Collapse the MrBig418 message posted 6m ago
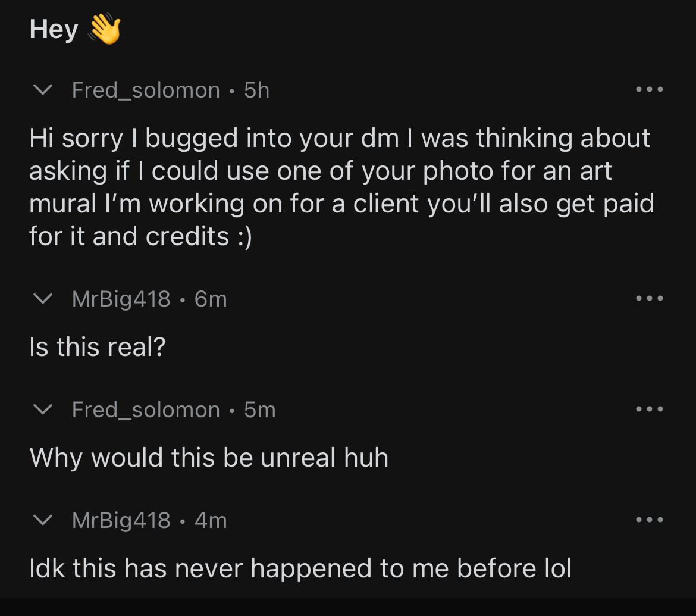The image size is (696, 616). (x=42, y=298)
